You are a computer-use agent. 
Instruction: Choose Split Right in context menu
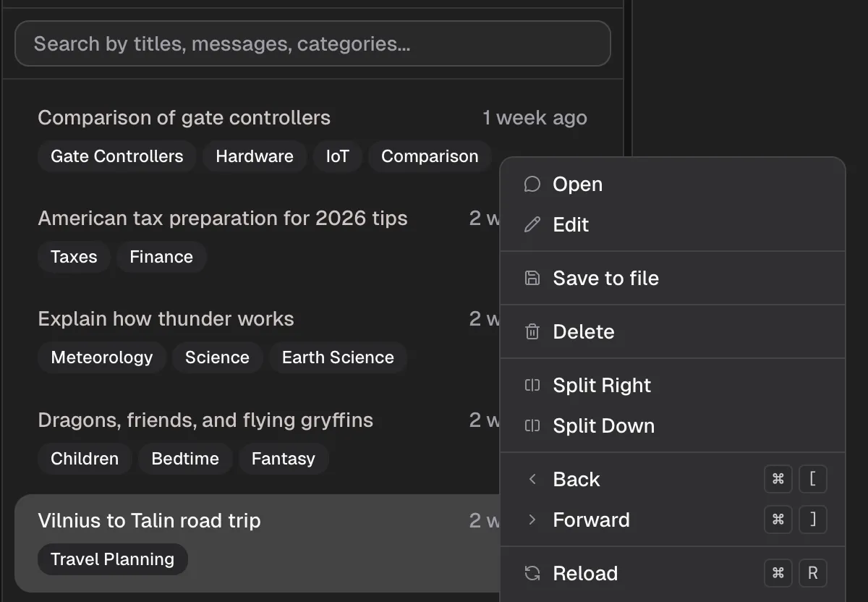point(602,386)
